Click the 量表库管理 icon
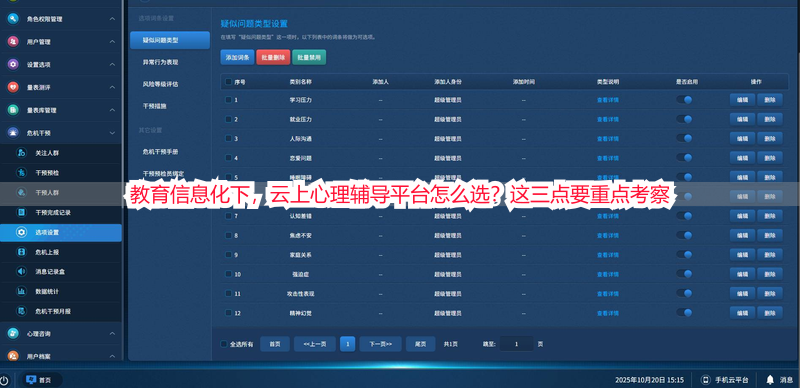The width and height of the screenshot is (800, 388). coord(13,110)
